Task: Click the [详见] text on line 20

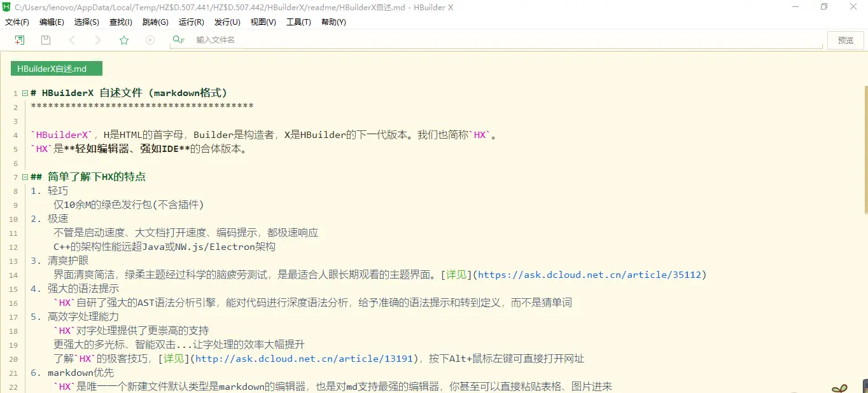Action: (x=174, y=359)
